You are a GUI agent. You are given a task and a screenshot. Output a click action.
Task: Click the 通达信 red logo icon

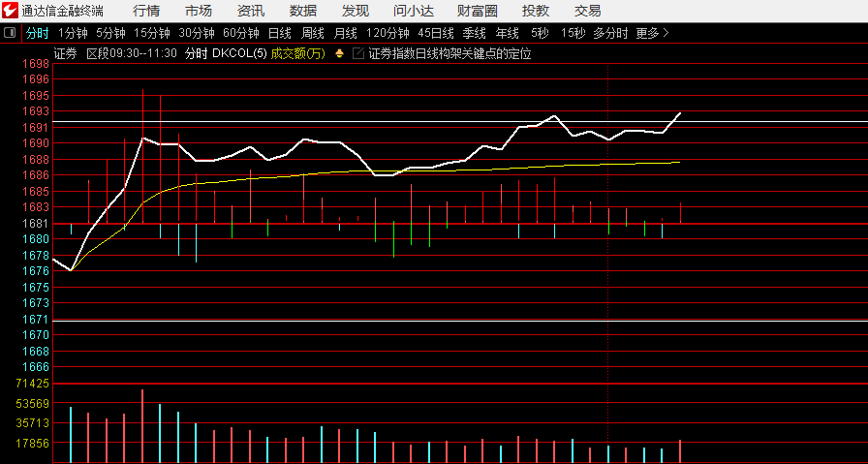click(10, 10)
